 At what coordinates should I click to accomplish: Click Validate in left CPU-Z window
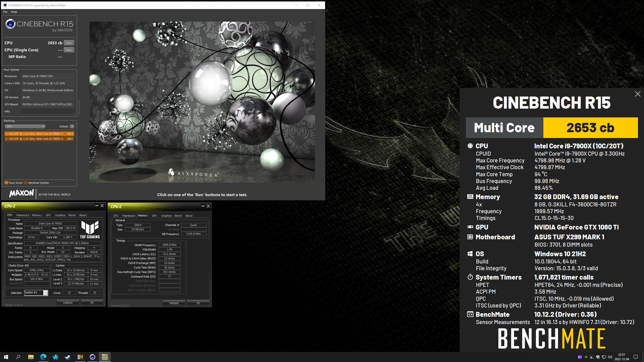tap(68, 303)
